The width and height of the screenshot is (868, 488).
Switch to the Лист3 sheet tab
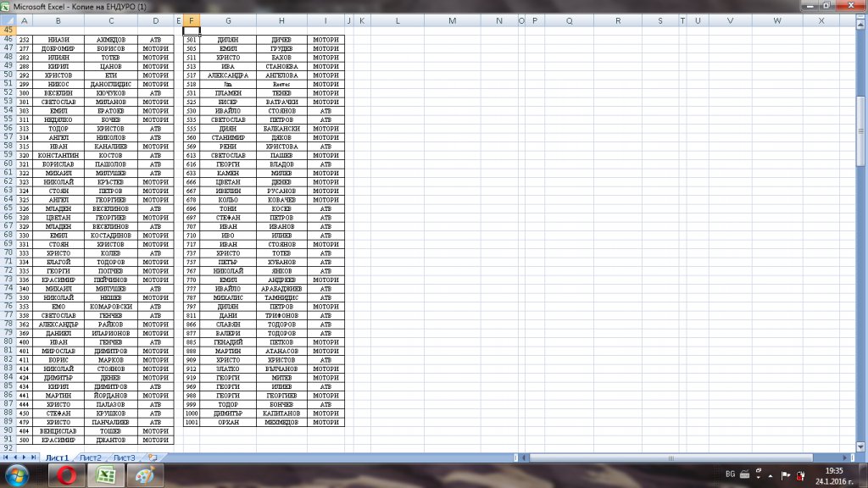pos(124,457)
